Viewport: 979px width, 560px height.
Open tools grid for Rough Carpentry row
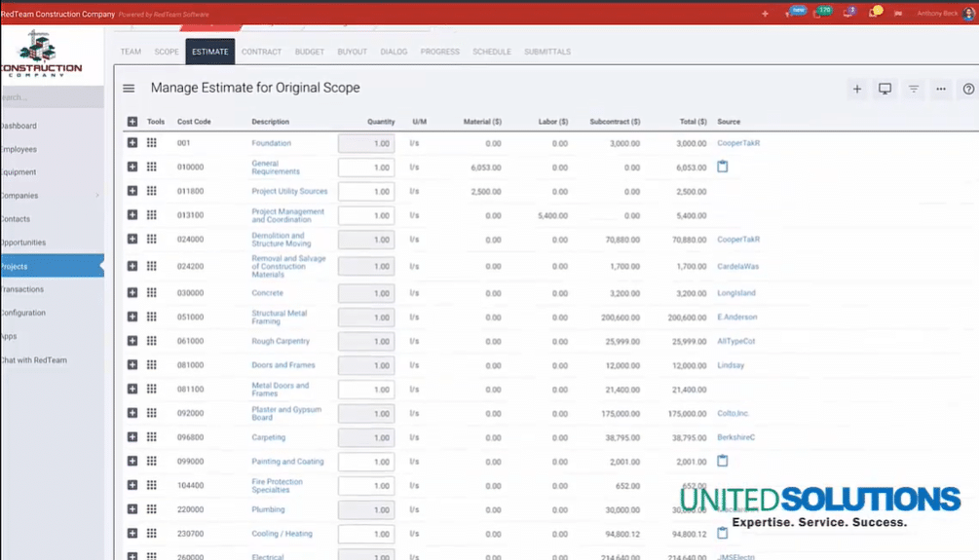coord(152,341)
